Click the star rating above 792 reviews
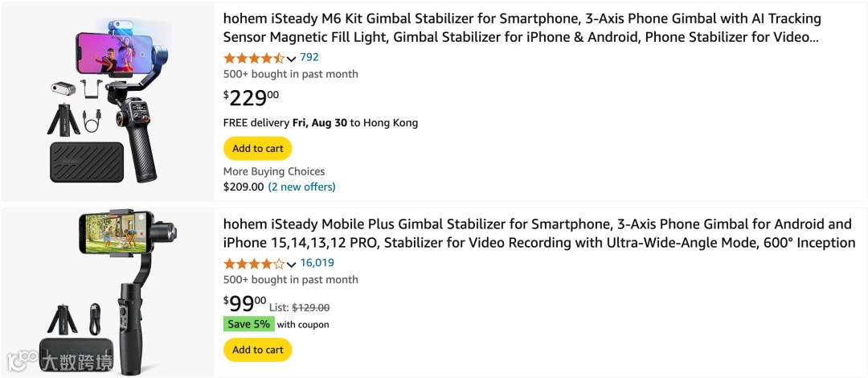Viewport: 868px width, 378px height. click(253, 58)
